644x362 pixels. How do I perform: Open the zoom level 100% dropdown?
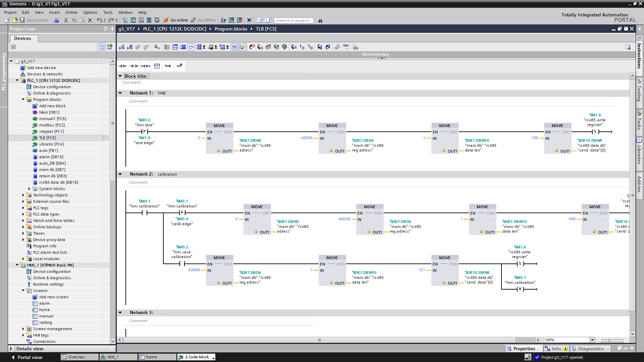592,340
